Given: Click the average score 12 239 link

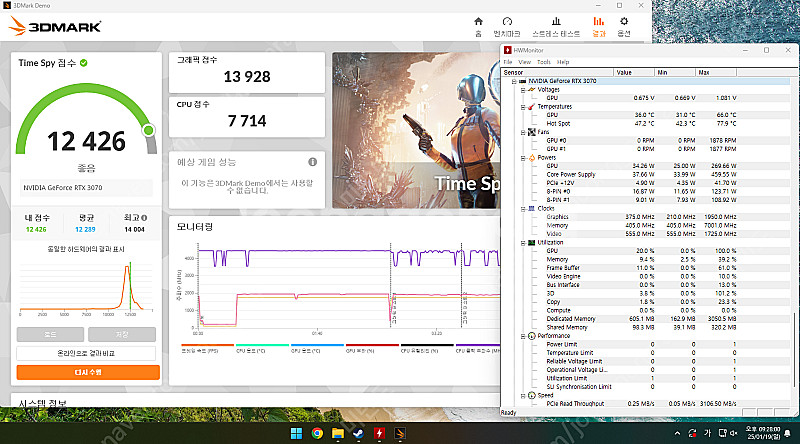Looking at the screenshot, I should click(x=85, y=230).
